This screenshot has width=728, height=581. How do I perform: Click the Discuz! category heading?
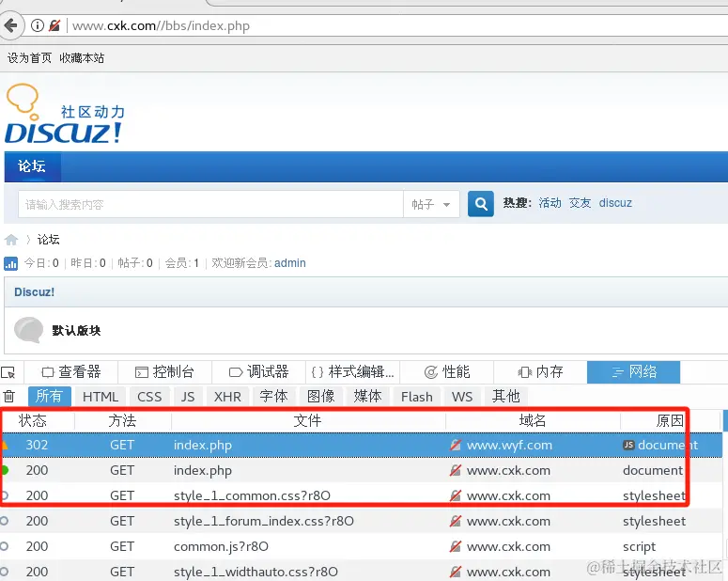click(x=34, y=291)
